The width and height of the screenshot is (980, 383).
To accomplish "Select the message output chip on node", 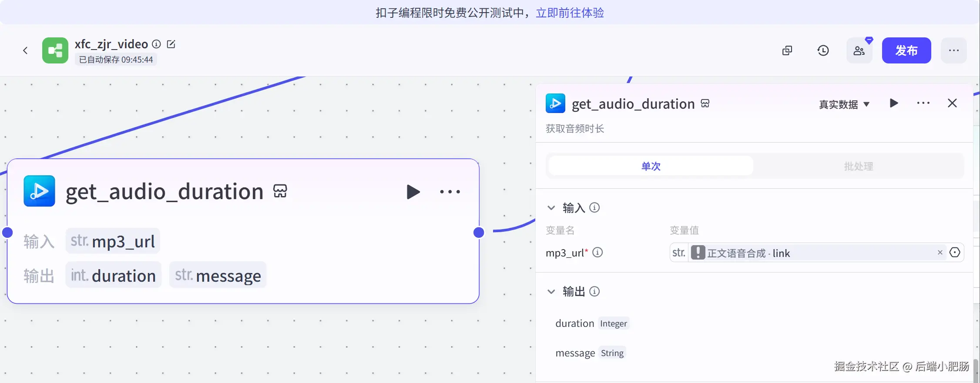I will [218, 275].
